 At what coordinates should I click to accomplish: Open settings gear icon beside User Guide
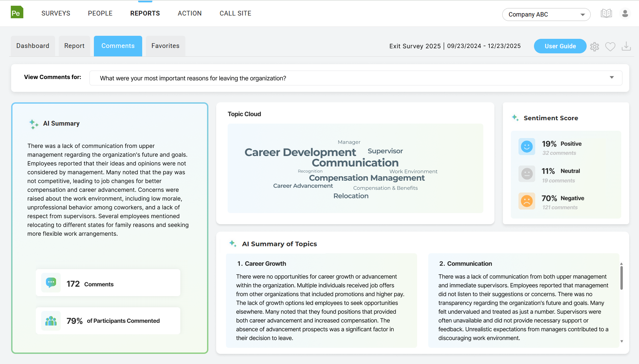click(594, 47)
